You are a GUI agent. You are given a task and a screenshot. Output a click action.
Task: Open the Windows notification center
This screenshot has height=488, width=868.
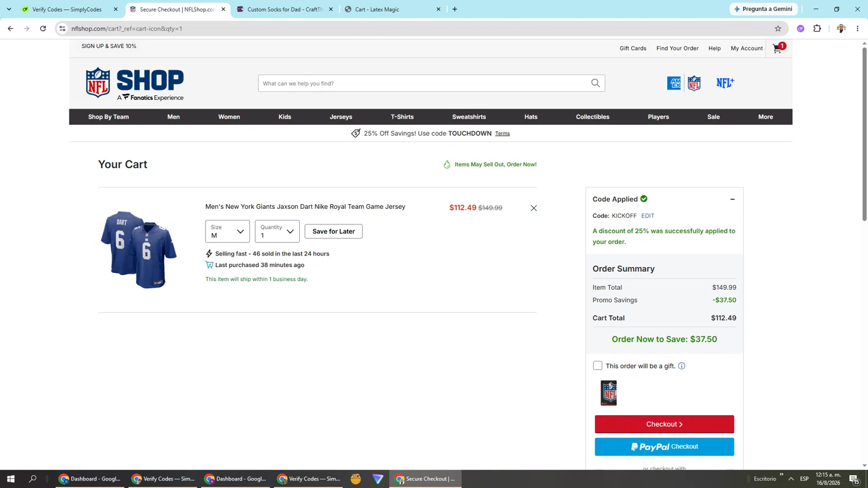tap(854, 479)
